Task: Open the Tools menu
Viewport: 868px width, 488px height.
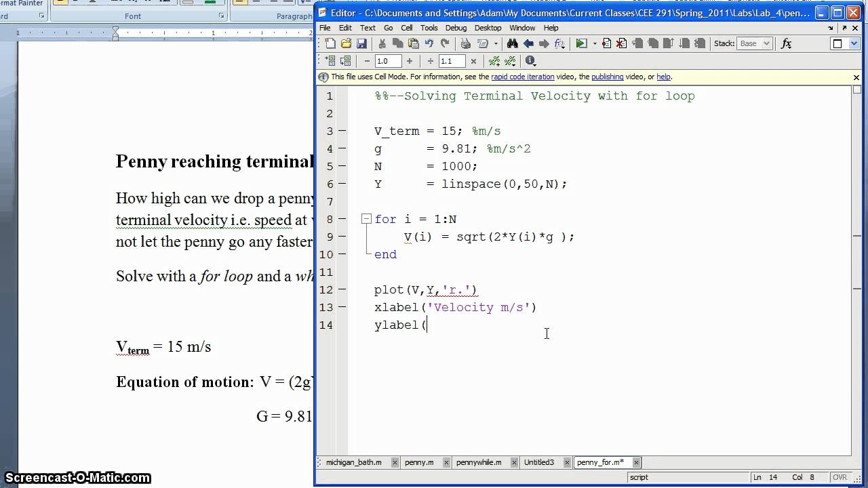Action: tap(429, 28)
